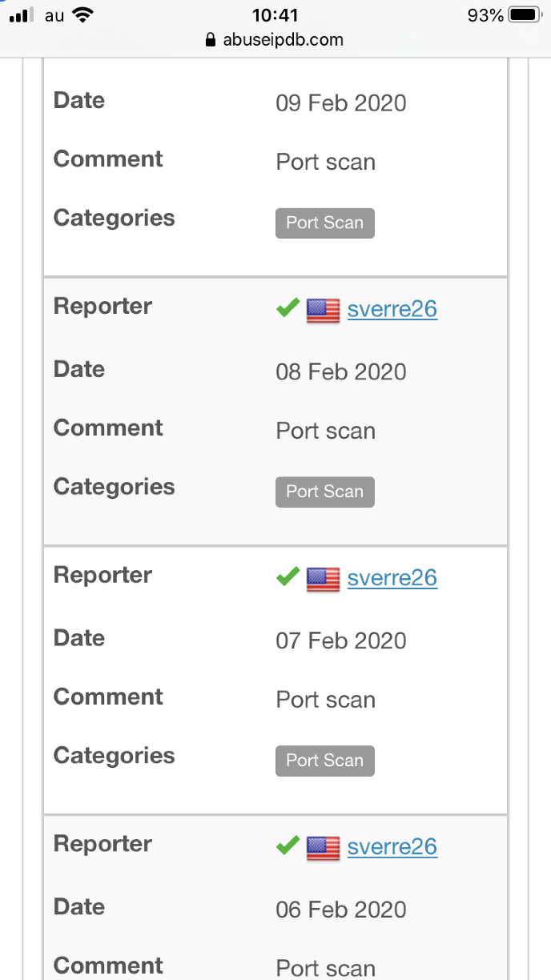
Task: Tap the 10:41 clock in status bar
Action: 275,14
